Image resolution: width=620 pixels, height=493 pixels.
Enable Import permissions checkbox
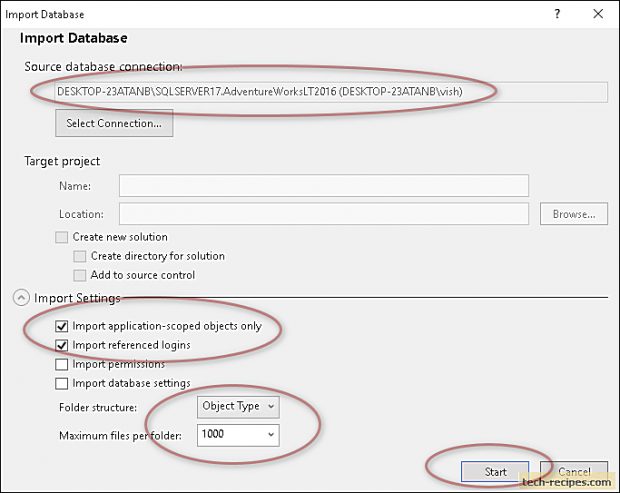62,364
